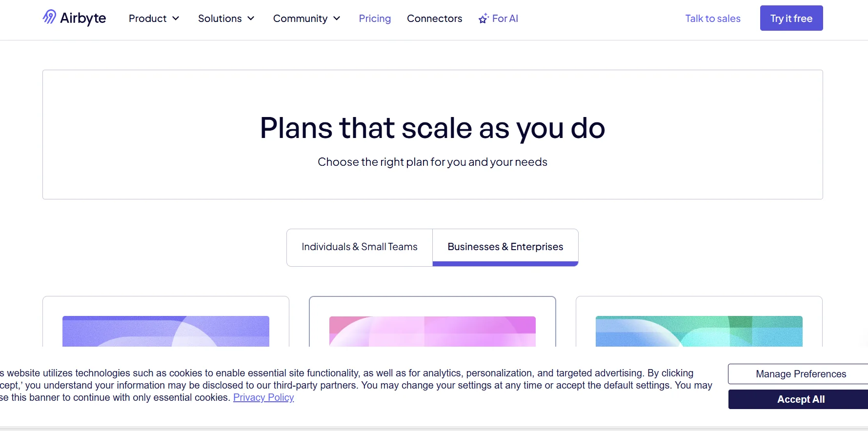
Task: Click the Connectors navigation item
Action: 434,19
